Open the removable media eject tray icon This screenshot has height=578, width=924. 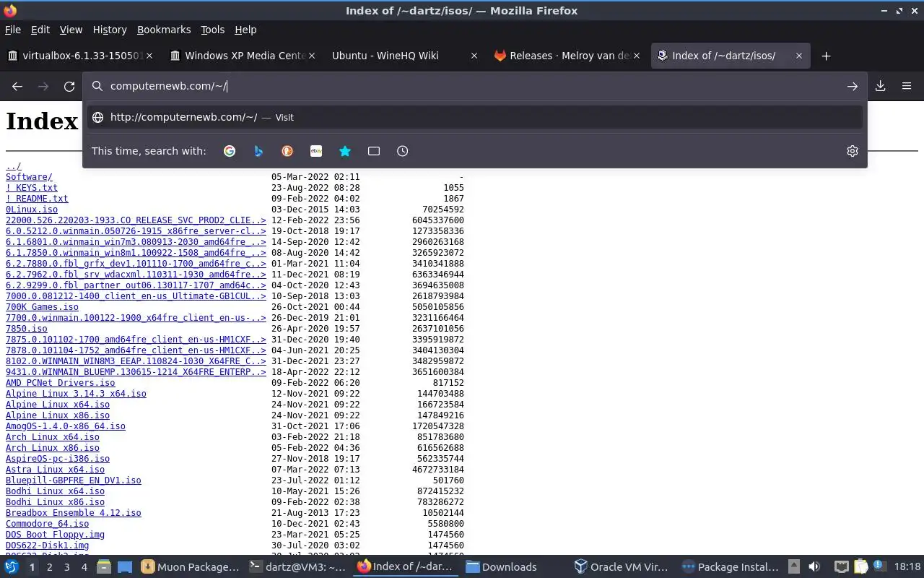click(793, 567)
